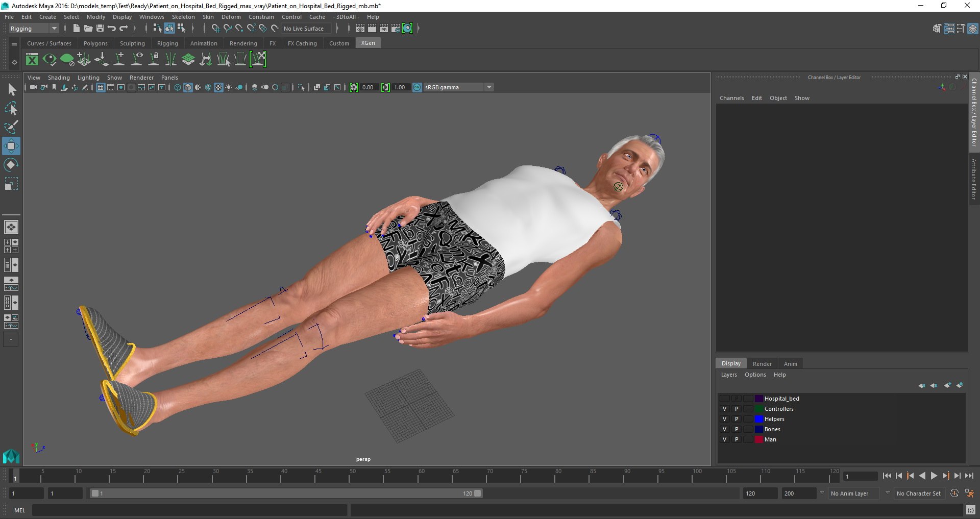The height and width of the screenshot is (519, 980).
Task: Click the gamma value 1.00 field
Action: pos(401,87)
